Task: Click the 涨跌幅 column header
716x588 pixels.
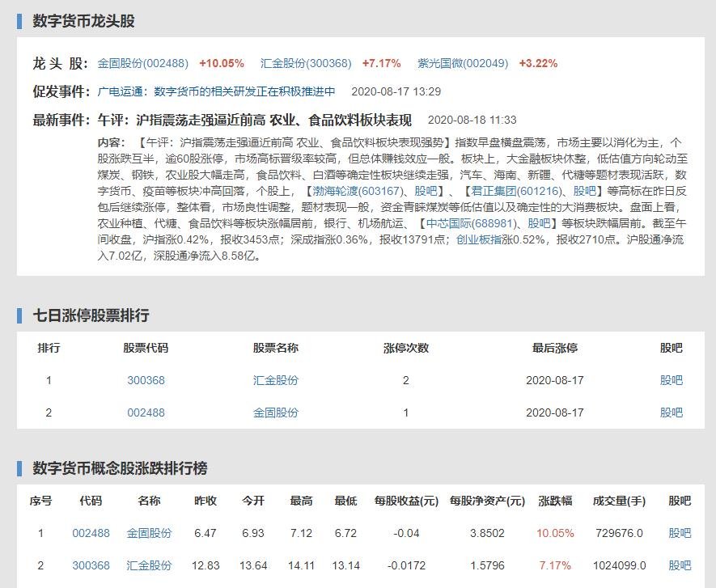Action: click(x=555, y=501)
